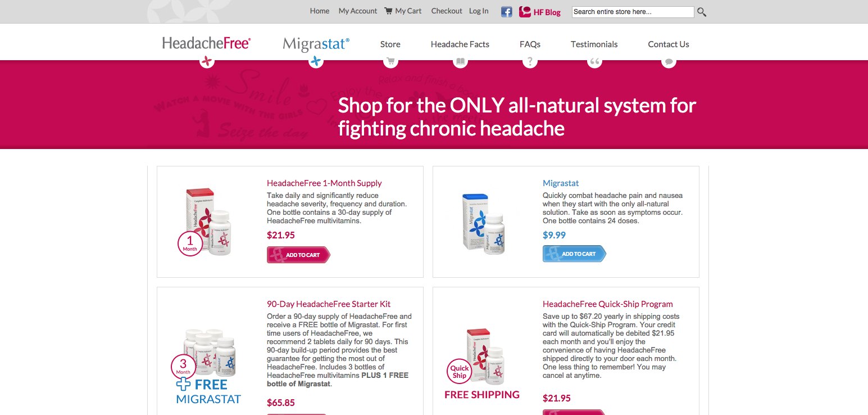Image resolution: width=868 pixels, height=415 pixels.
Task: Open the Facebook icon link
Action: tap(507, 11)
